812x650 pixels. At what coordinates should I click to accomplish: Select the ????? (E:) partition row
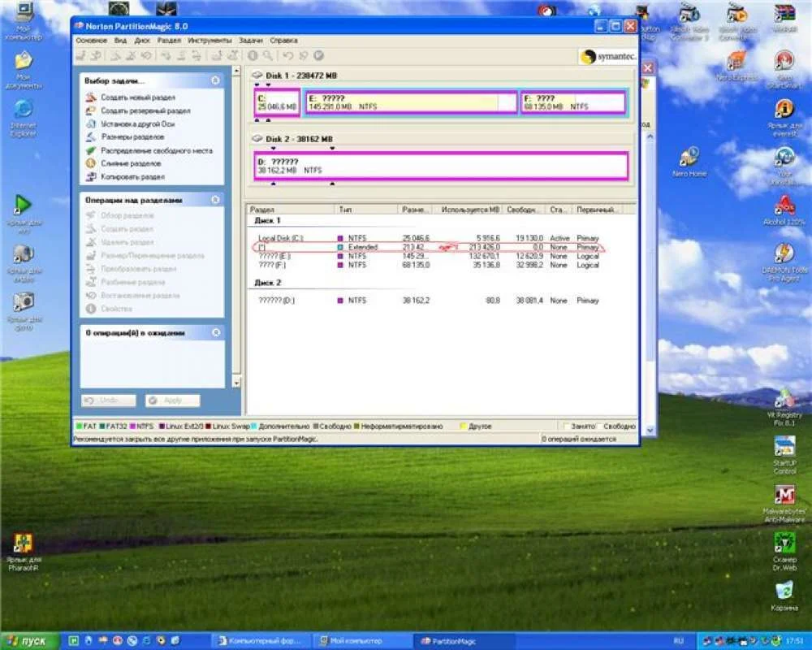[429, 256]
